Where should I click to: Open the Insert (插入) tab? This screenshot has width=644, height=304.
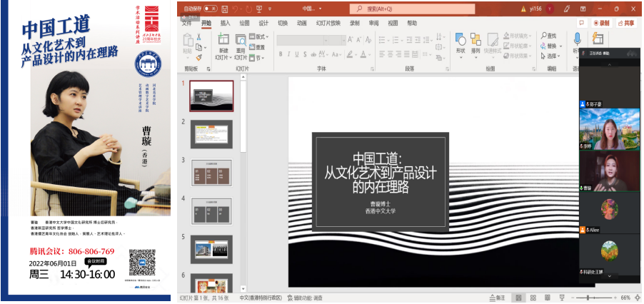225,23
